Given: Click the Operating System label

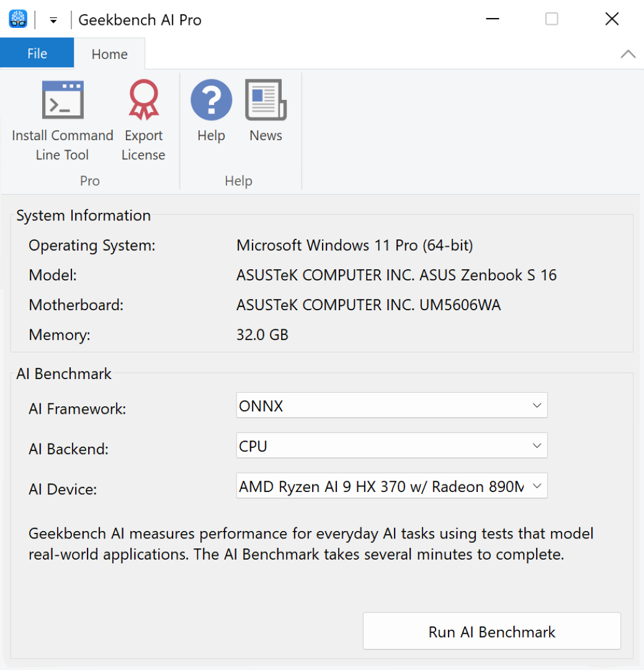Looking at the screenshot, I should click(92, 246).
